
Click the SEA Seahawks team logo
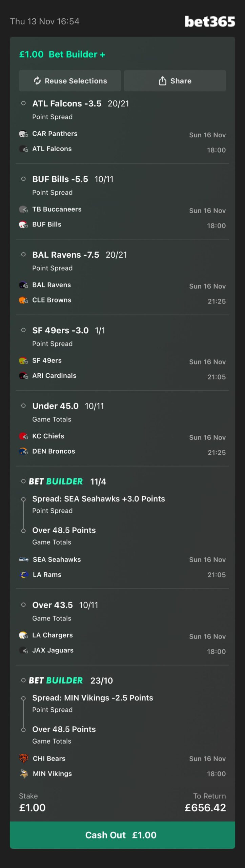pyautogui.click(x=24, y=559)
